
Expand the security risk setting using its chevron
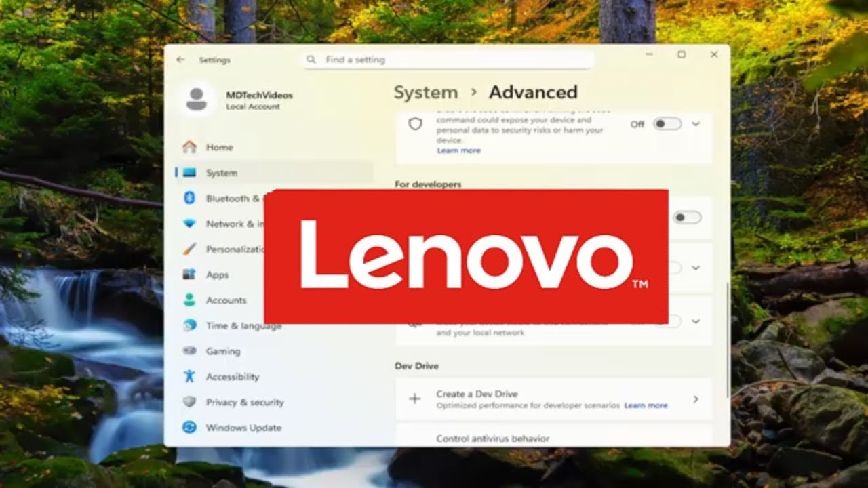[x=696, y=124]
